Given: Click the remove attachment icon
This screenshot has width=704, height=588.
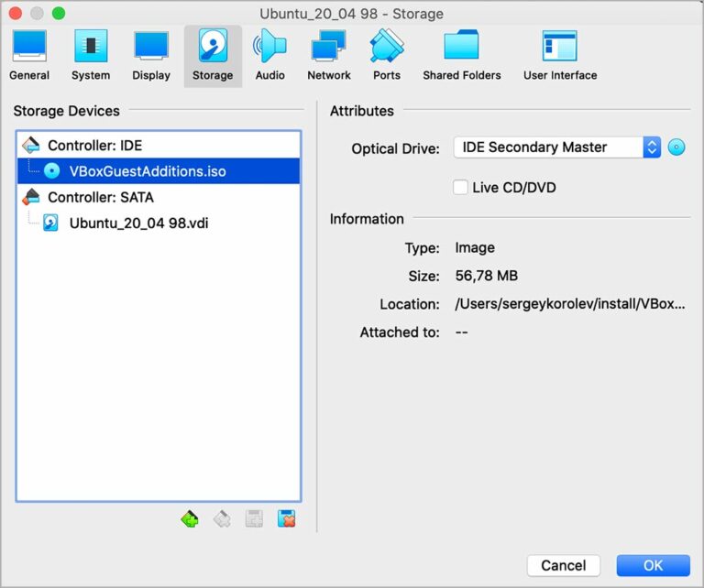Looking at the screenshot, I should pyautogui.click(x=286, y=519).
